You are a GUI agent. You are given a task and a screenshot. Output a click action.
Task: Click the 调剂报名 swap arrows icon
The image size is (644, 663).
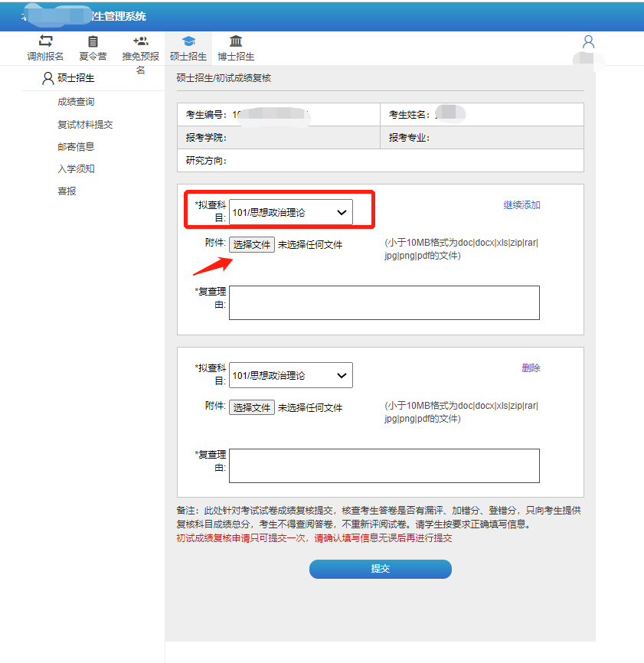(x=46, y=41)
